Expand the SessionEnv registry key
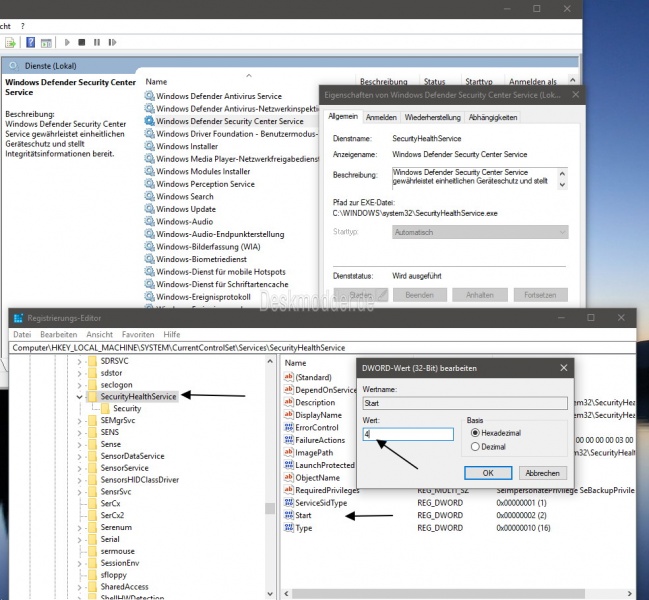 click(x=79, y=564)
